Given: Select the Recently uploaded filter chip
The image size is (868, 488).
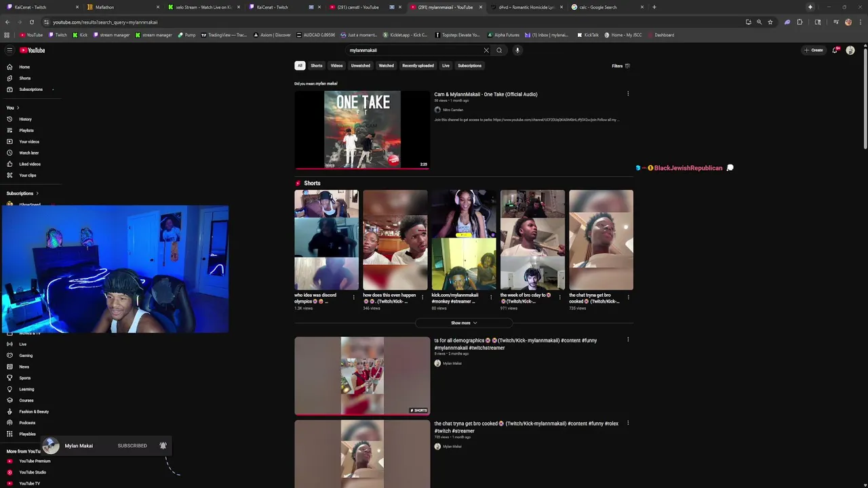Looking at the screenshot, I should (418, 66).
